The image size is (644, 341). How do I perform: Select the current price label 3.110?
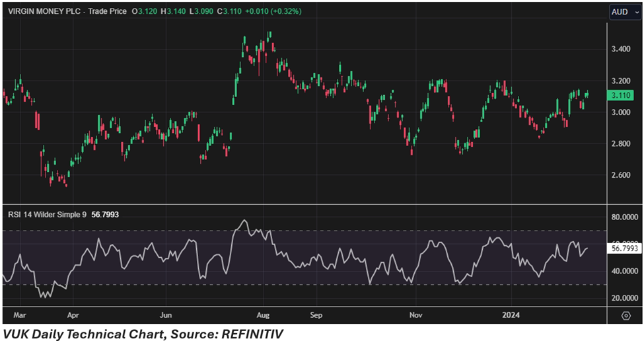620,95
